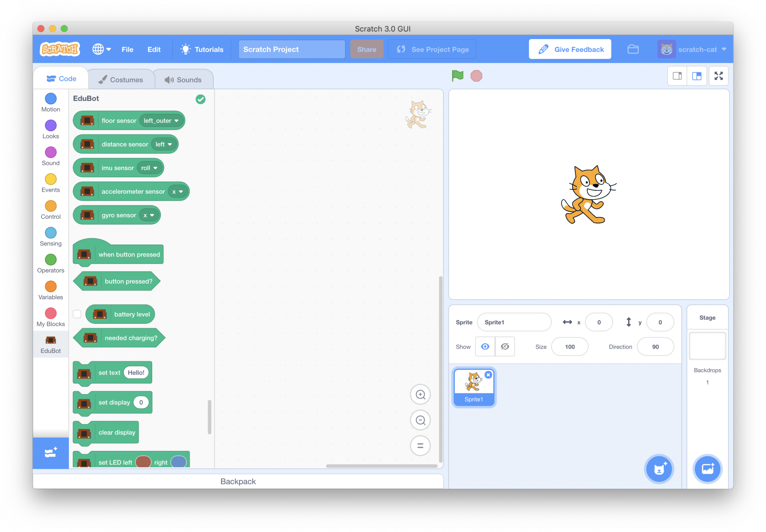This screenshot has width=766, height=532.
Task: Click the left LED color swatch
Action: [x=143, y=462]
